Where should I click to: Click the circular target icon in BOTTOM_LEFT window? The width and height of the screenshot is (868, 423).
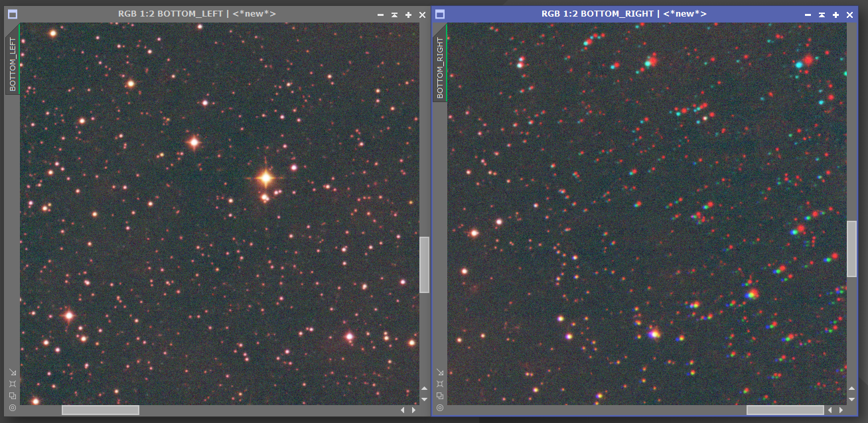pyautogui.click(x=13, y=407)
